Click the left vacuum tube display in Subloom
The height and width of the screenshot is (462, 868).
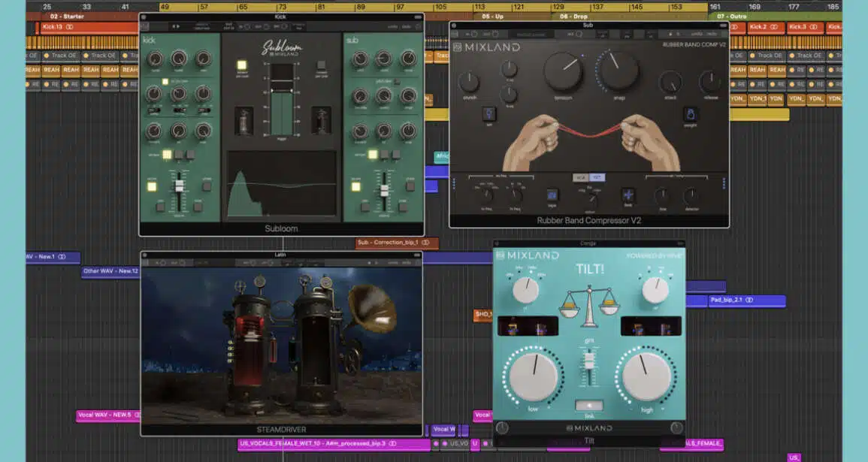click(243, 121)
